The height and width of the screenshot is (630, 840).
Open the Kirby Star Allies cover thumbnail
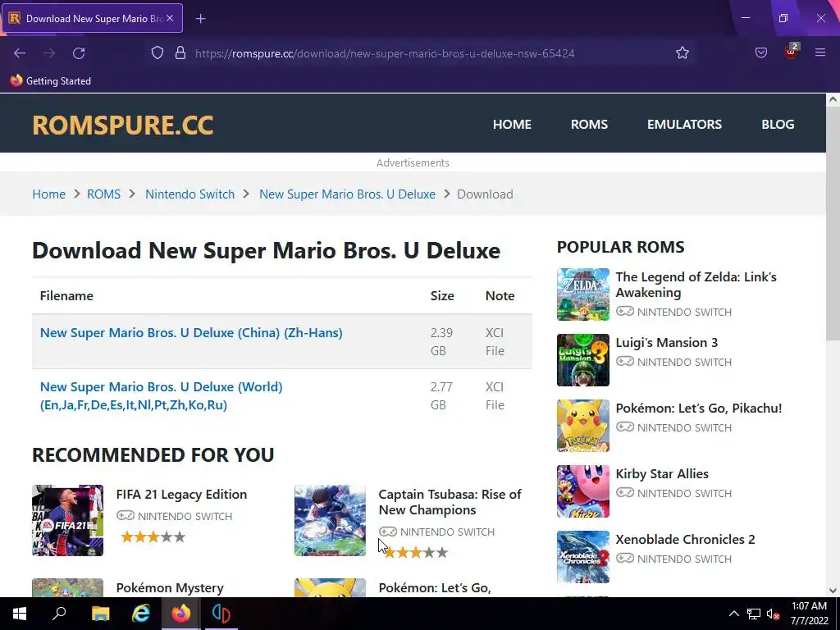click(583, 491)
